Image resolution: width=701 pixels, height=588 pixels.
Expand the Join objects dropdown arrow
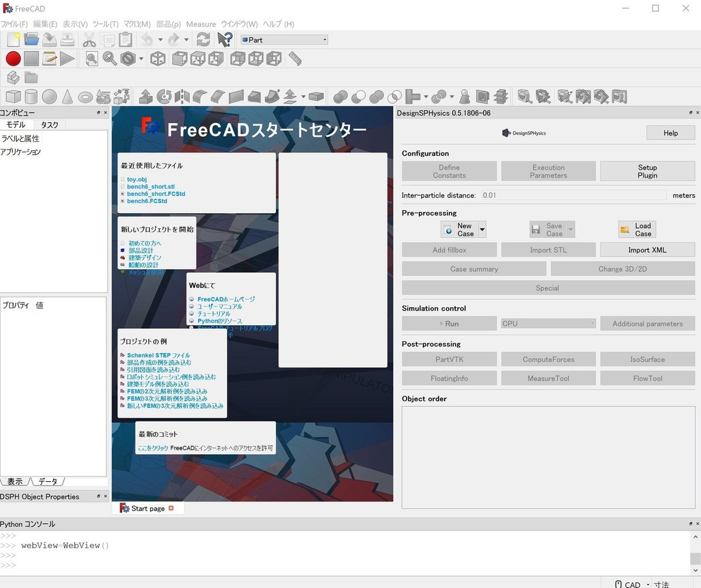pyautogui.click(x=426, y=96)
